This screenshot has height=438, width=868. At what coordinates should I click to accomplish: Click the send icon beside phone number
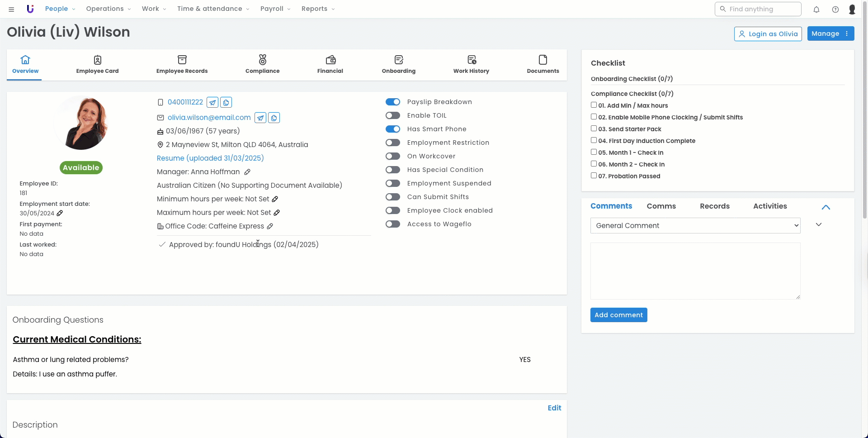click(212, 102)
